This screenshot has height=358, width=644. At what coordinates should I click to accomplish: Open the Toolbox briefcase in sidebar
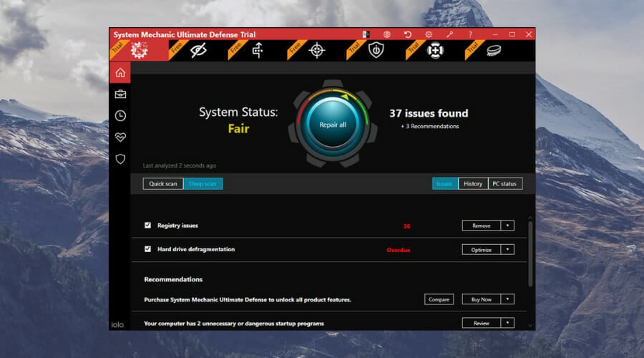tap(120, 94)
